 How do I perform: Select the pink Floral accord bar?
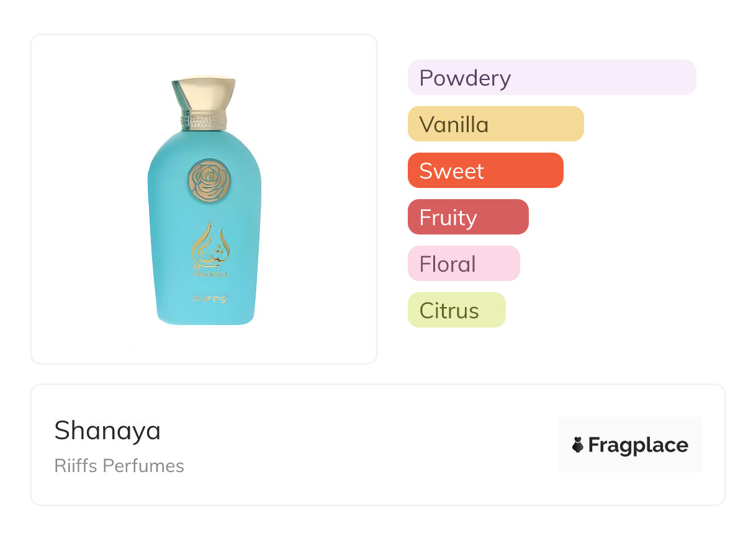pyautogui.click(x=463, y=264)
